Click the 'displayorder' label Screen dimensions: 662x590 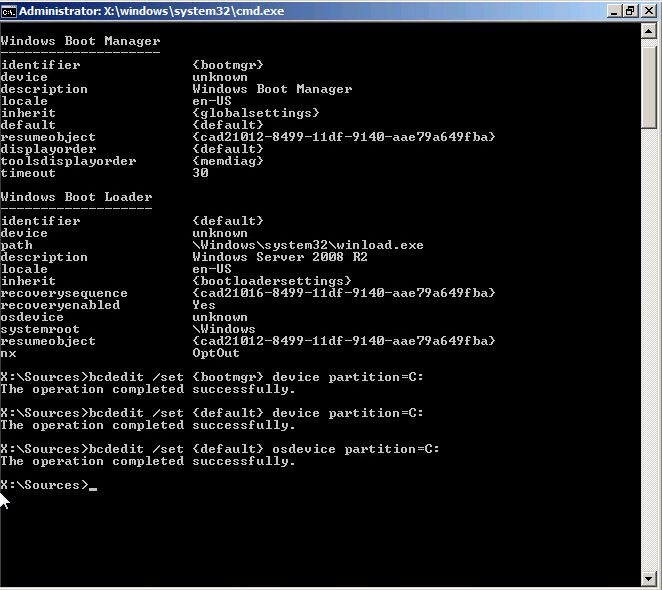click(48, 149)
